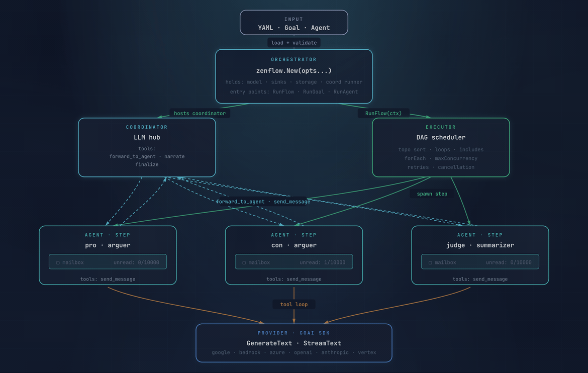This screenshot has width=588, height=373.
Task: Click the 'entry points: RunFlow · RunGoal · RunAgent' line
Action: 294,92
